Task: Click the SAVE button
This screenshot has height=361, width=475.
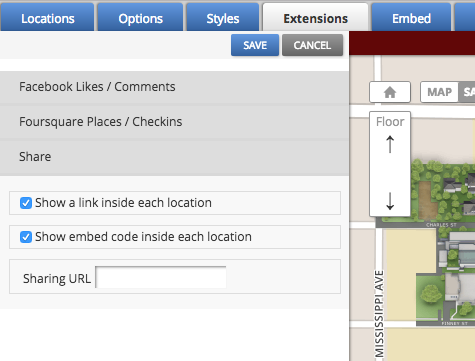Action: pyautogui.click(x=255, y=45)
